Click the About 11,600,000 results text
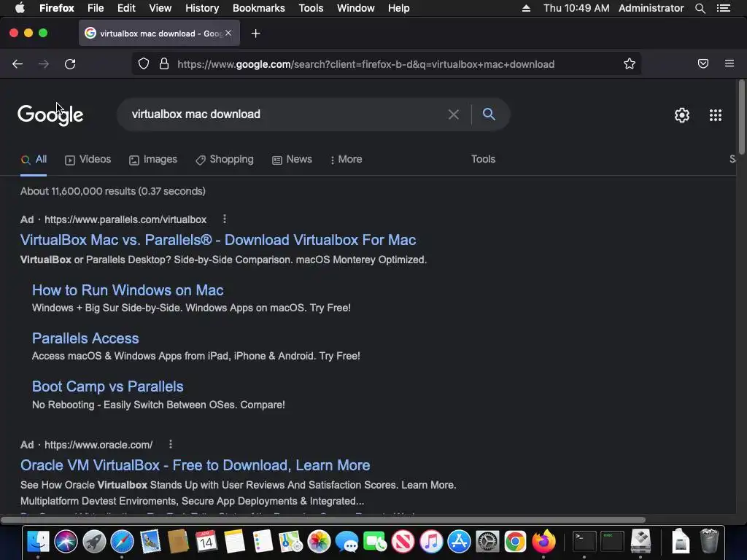Screen dimensions: 747x560 pyautogui.click(x=113, y=191)
